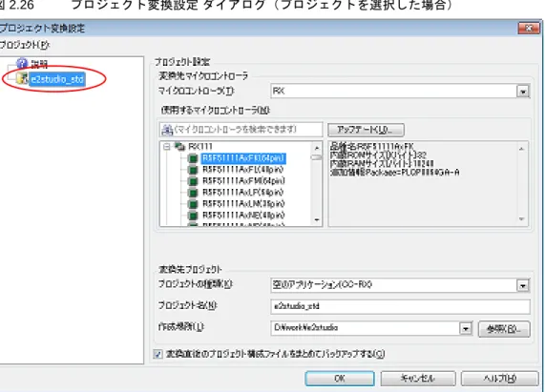Select the R5F51111AxNE device entry

(243, 216)
